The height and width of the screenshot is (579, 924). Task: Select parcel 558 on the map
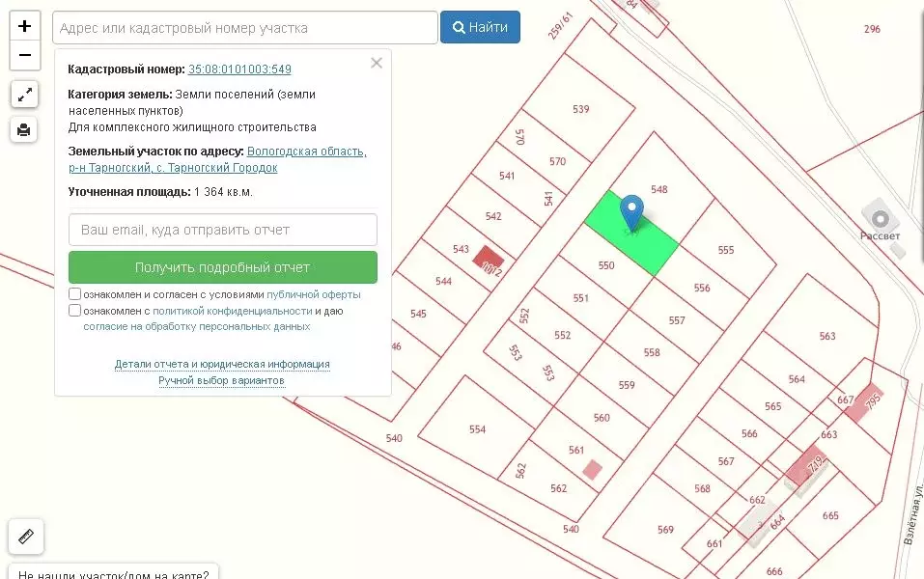point(651,353)
